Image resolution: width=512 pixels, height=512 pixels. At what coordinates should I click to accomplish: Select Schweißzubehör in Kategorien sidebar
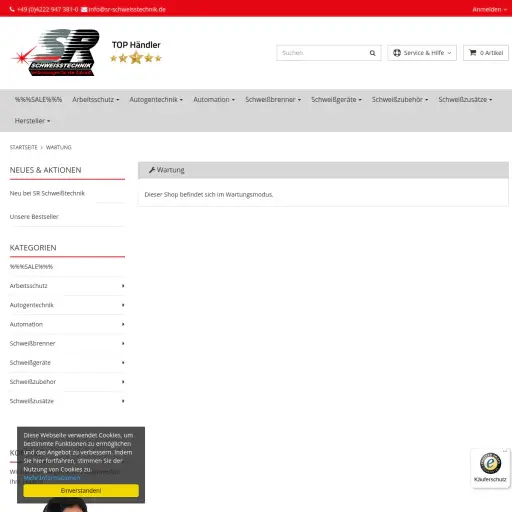(33, 382)
